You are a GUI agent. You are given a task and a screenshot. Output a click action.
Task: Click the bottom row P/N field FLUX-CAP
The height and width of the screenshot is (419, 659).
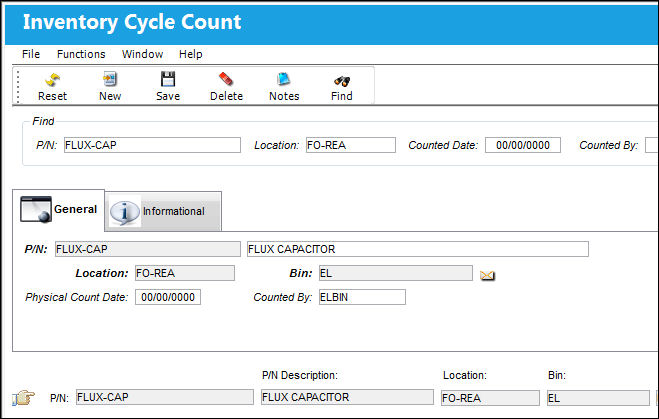(x=165, y=397)
